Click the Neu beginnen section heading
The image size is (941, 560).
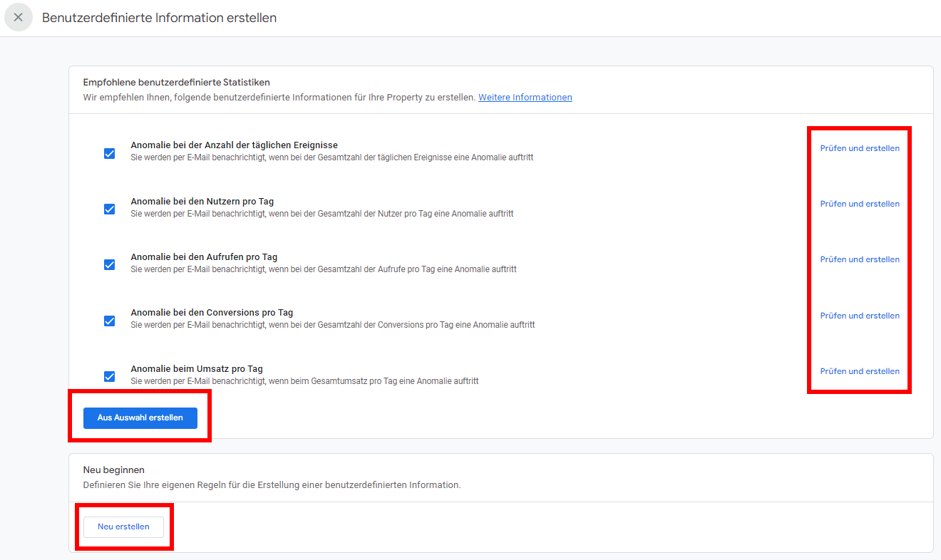[114, 470]
